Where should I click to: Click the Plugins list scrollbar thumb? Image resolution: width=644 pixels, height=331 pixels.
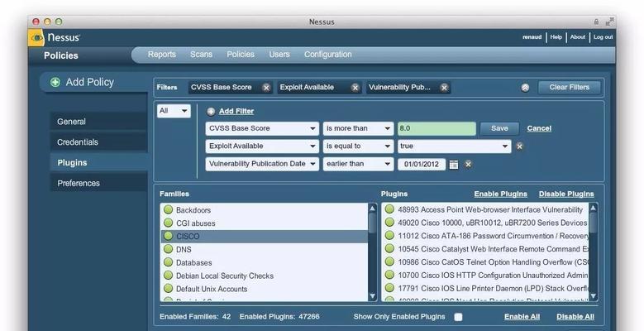coord(593,224)
